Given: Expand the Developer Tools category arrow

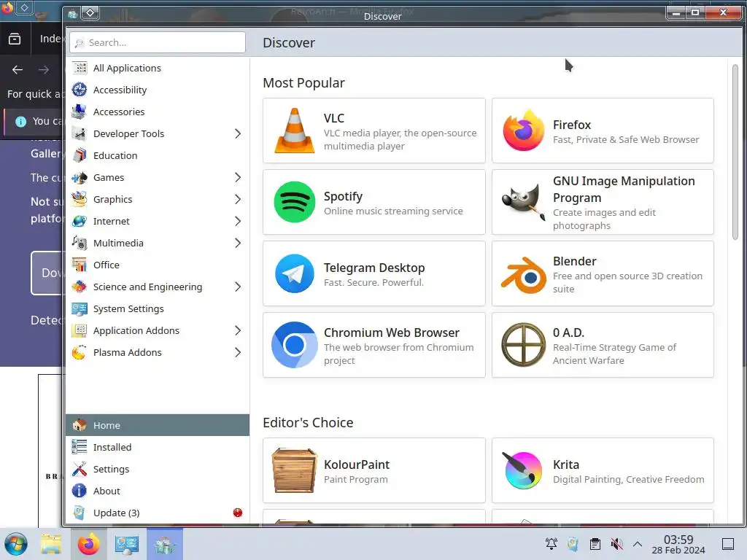Looking at the screenshot, I should coord(238,134).
